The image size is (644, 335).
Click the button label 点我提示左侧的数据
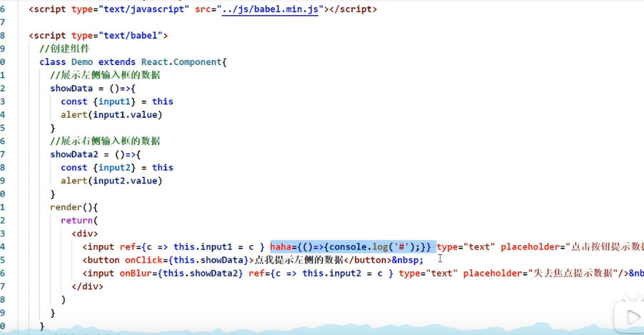299,260
